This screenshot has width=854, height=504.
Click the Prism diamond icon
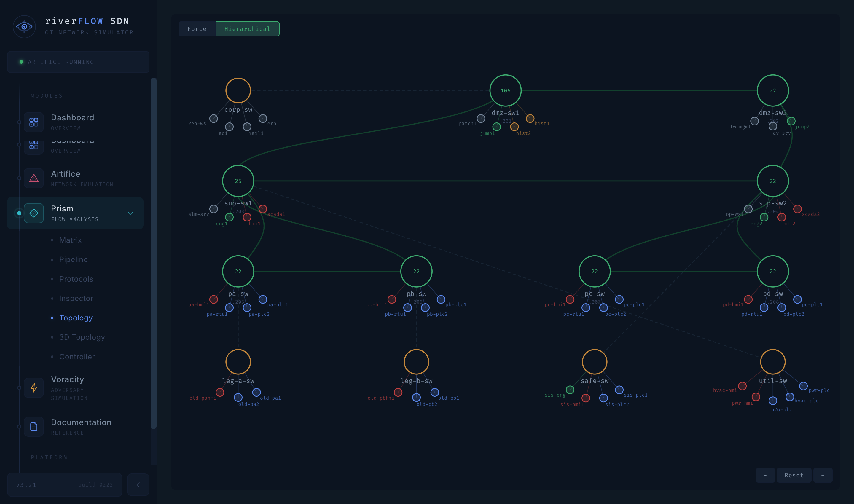(x=34, y=213)
